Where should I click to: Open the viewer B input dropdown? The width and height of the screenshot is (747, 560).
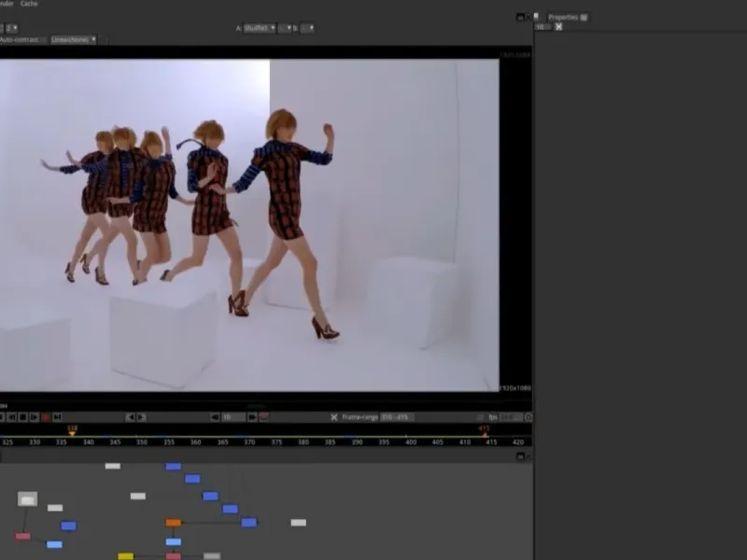[x=309, y=28]
